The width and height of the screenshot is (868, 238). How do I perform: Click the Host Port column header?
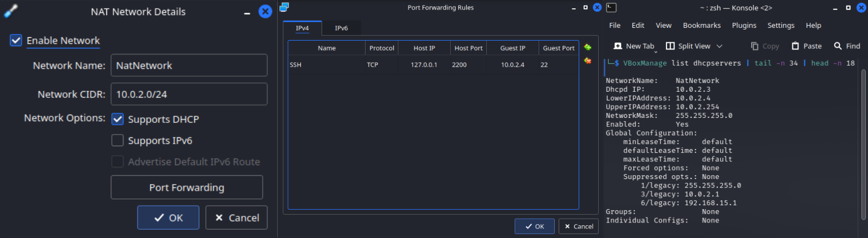[468, 48]
